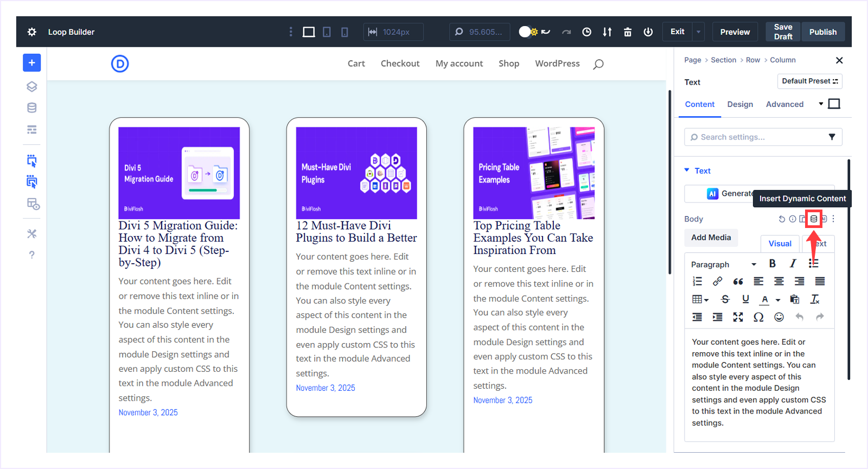The height and width of the screenshot is (469, 868).
Task: Open the database icon in left sidebar
Action: (32, 107)
